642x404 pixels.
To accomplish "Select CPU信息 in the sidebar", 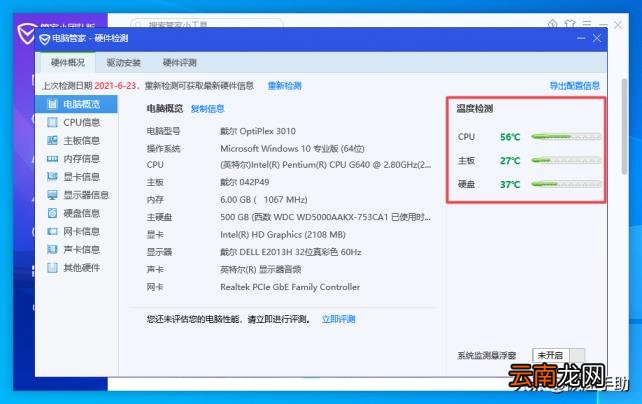I will coord(76,122).
